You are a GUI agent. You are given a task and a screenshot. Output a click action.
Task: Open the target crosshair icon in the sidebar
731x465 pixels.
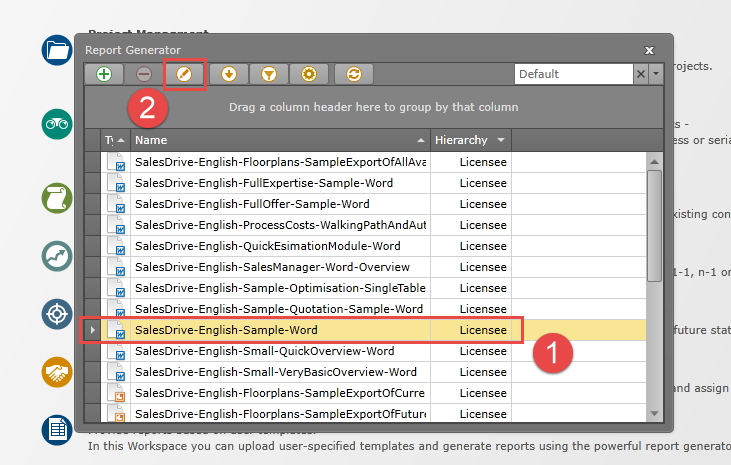point(57,314)
